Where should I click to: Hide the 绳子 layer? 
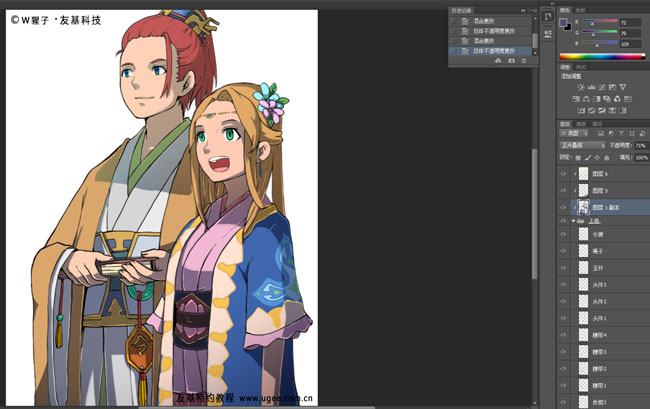coord(563,251)
